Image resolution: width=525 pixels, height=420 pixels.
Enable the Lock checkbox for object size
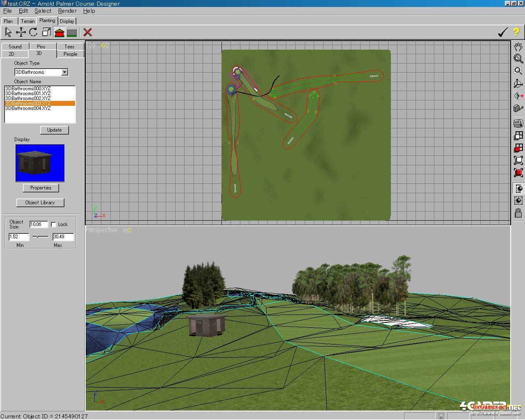click(54, 224)
